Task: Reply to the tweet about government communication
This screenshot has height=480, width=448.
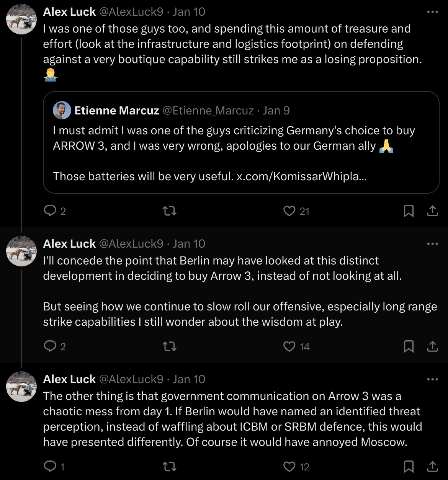Action: [50, 466]
